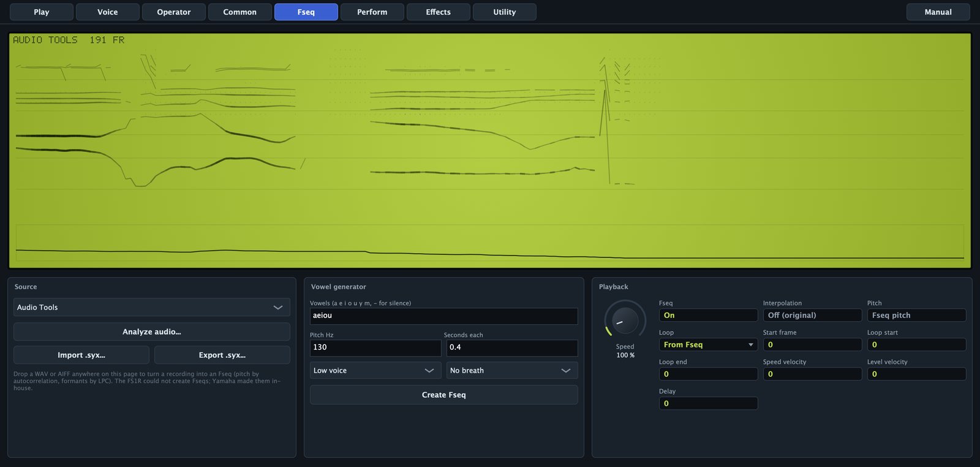980x467 pixels.
Task: Go to the Operator tab
Action: click(x=174, y=12)
